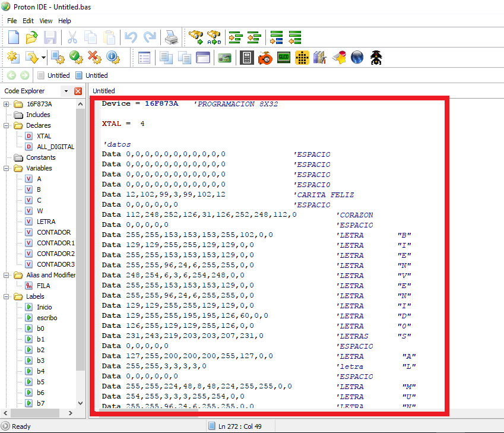The image size is (504, 433).
Task: Open the GLCD simulator plugin
Action: [284, 58]
